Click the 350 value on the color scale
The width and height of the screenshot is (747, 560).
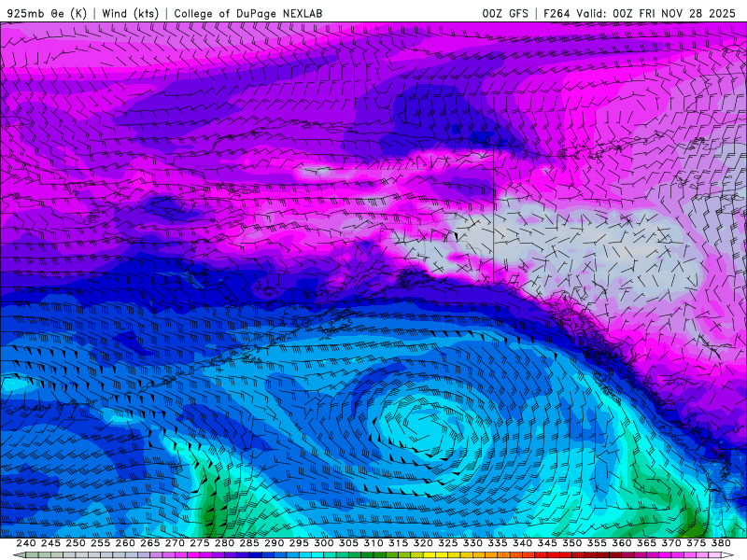(x=571, y=543)
